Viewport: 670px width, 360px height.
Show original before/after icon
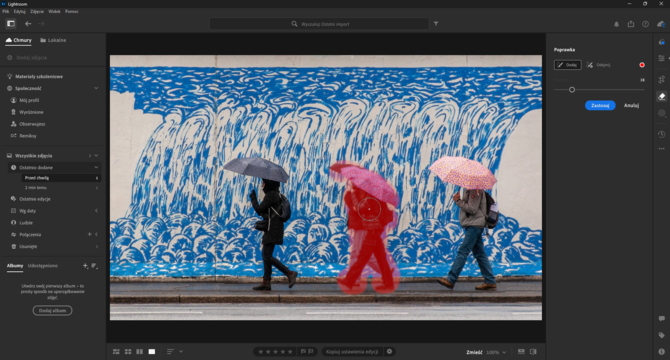coord(533,351)
